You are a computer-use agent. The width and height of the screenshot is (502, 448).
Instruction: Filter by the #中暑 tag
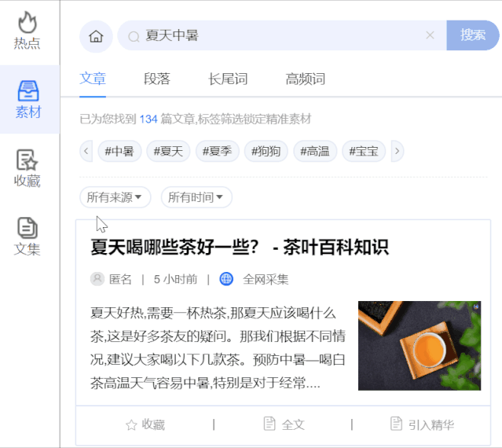[x=119, y=151]
